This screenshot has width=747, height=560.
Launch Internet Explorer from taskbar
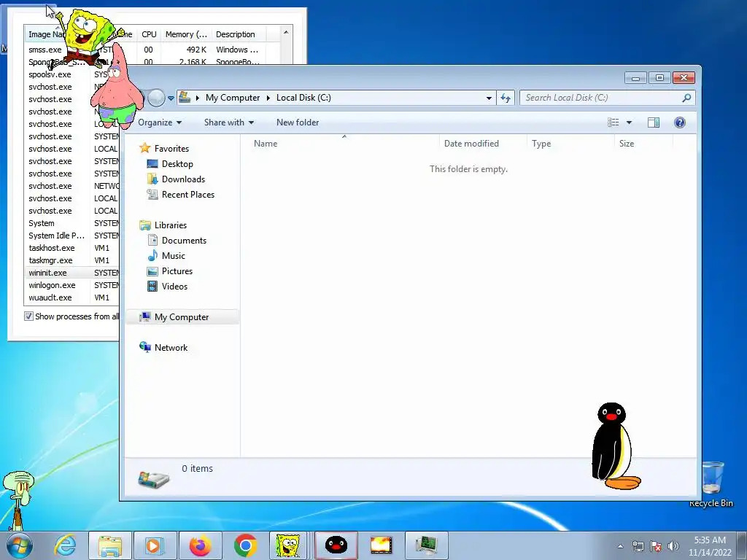[x=65, y=545]
